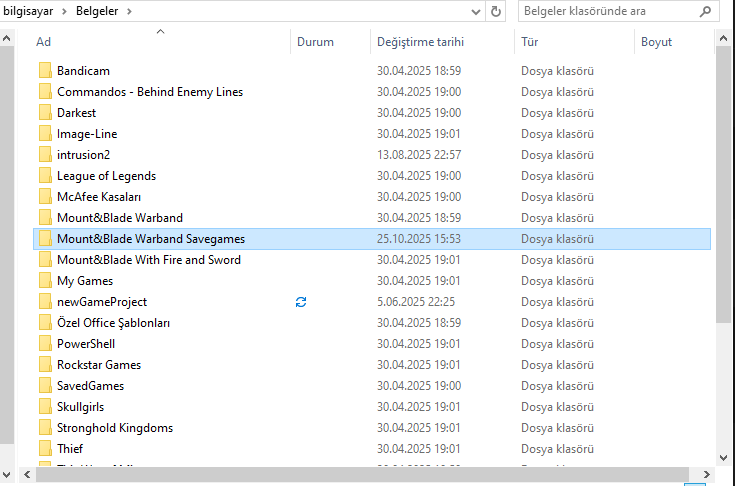Sort by the Boyut column header

click(x=674, y=42)
